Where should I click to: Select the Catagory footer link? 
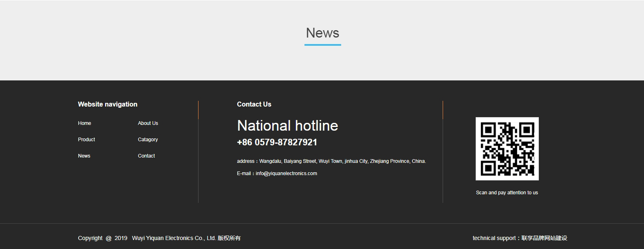tap(148, 140)
